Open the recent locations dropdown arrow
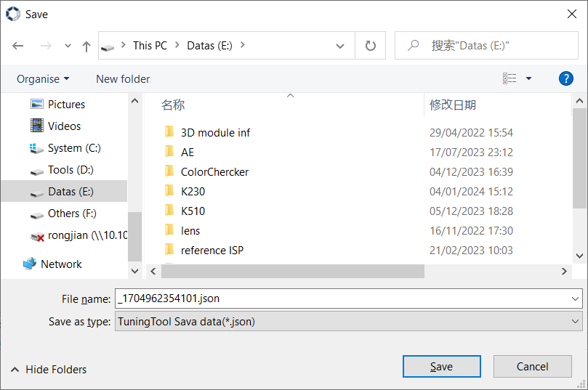588x390 pixels. [x=68, y=46]
